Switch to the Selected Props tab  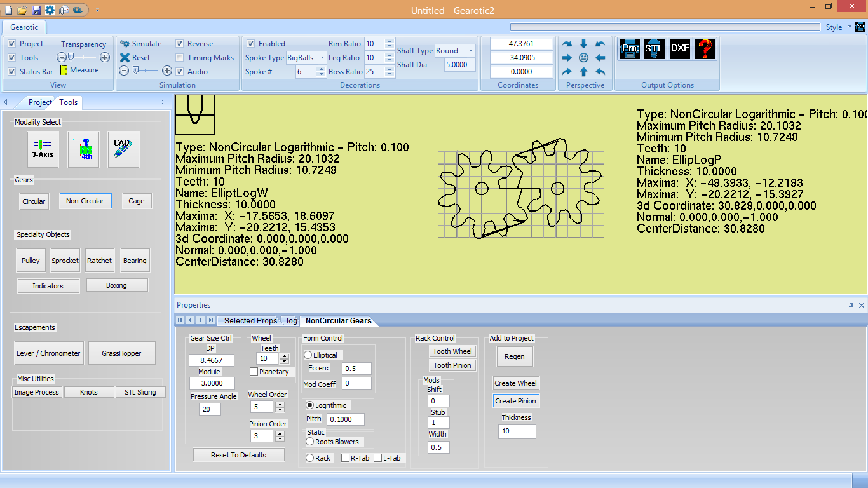coord(250,321)
